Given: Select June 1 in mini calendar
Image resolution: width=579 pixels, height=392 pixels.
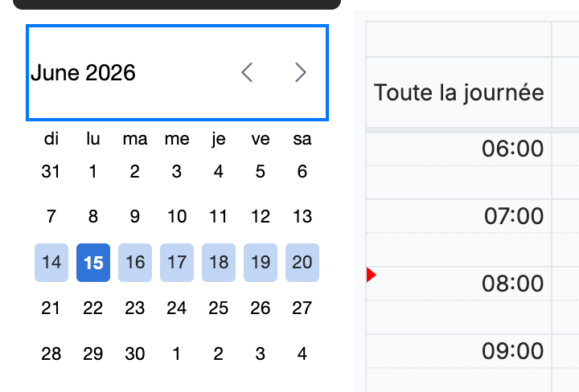Looking at the screenshot, I should coord(93,171).
